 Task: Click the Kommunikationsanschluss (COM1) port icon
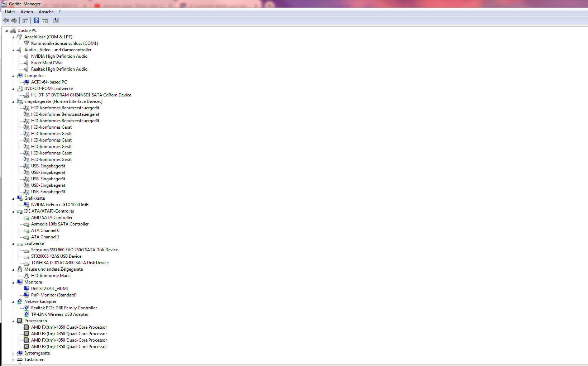(x=27, y=43)
